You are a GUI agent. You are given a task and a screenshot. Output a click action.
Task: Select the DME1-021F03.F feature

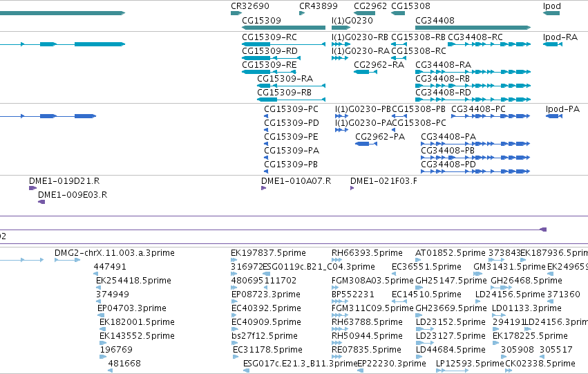pyautogui.click(x=352, y=188)
